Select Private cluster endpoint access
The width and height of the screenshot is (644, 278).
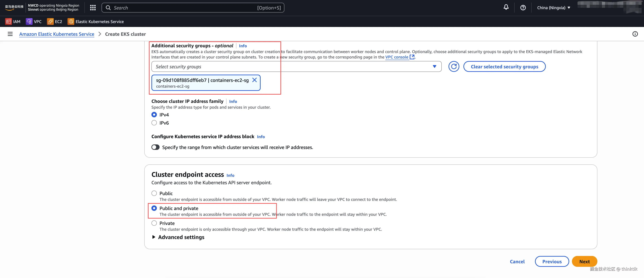click(x=154, y=223)
